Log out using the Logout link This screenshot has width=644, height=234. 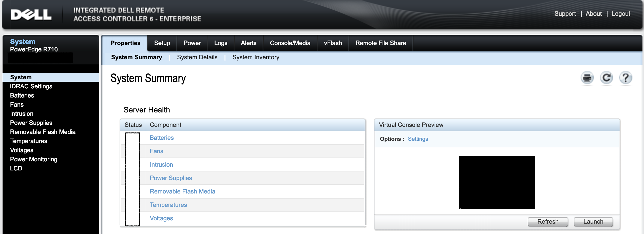coord(621,14)
